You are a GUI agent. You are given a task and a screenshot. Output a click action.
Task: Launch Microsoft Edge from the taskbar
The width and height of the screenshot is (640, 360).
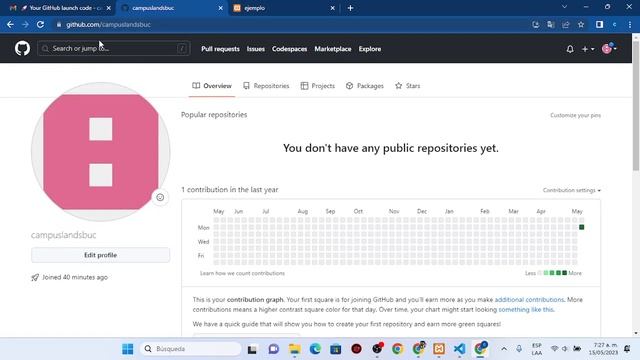[315, 349]
